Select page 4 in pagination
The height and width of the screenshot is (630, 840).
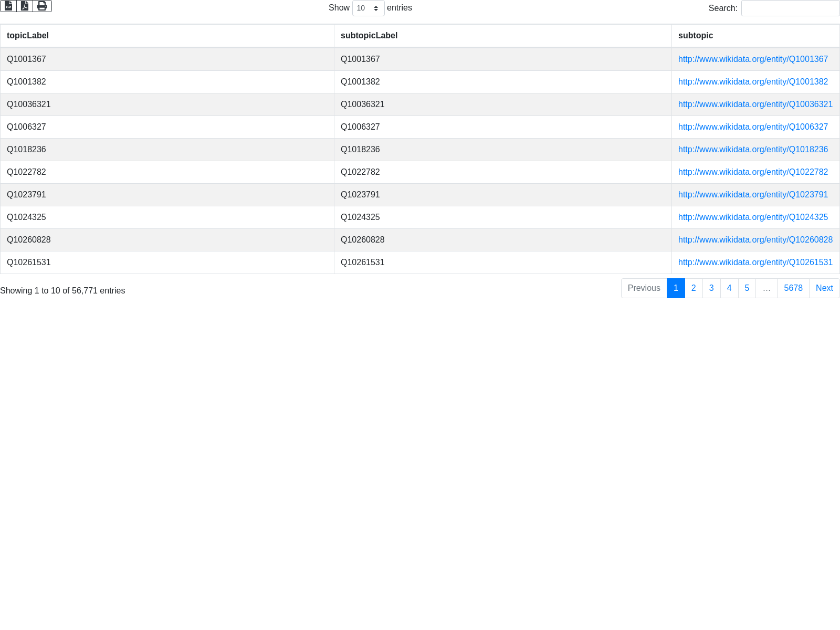click(729, 288)
